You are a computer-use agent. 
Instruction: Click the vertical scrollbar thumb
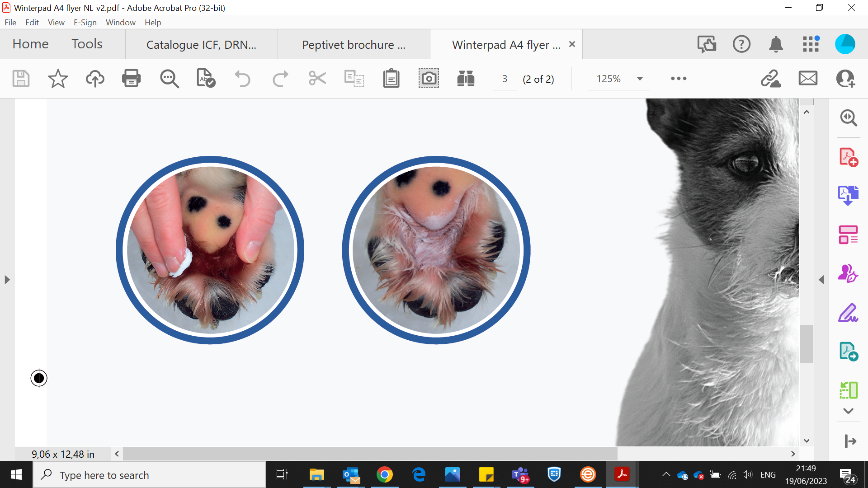[x=807, y=343]
